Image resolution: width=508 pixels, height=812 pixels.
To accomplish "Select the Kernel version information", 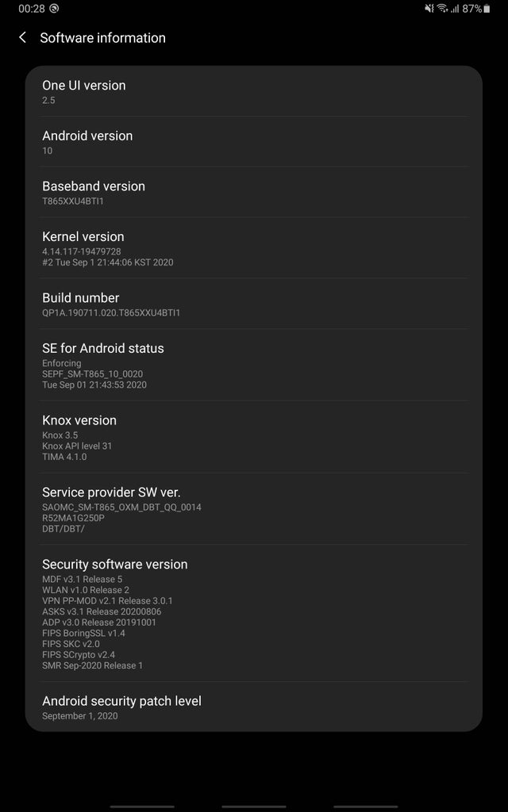I will [254, 247].
